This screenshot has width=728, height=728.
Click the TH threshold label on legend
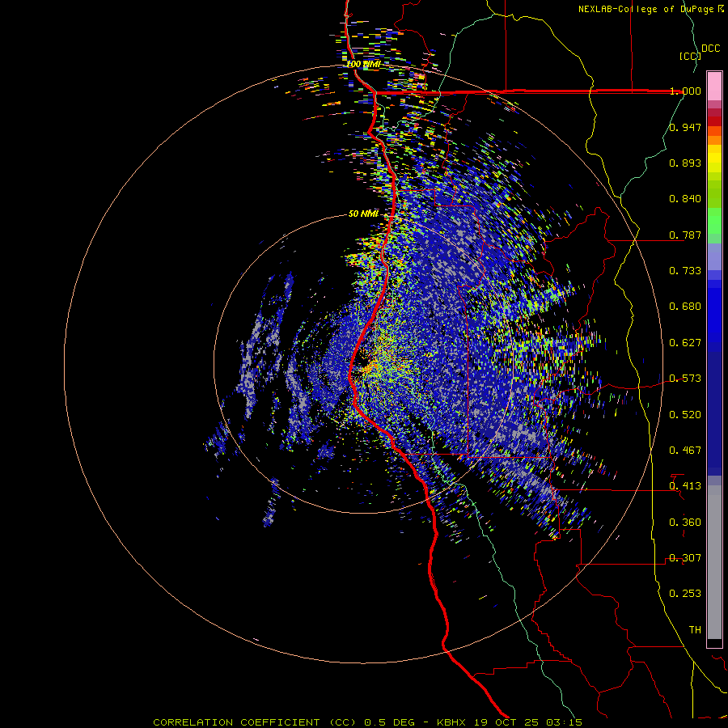tap(695, 630)
